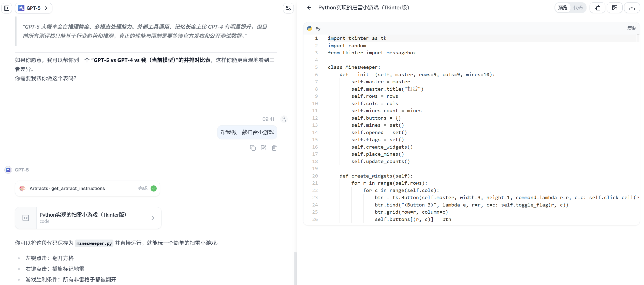Copy the user message with the copy icon

point(253,148)
